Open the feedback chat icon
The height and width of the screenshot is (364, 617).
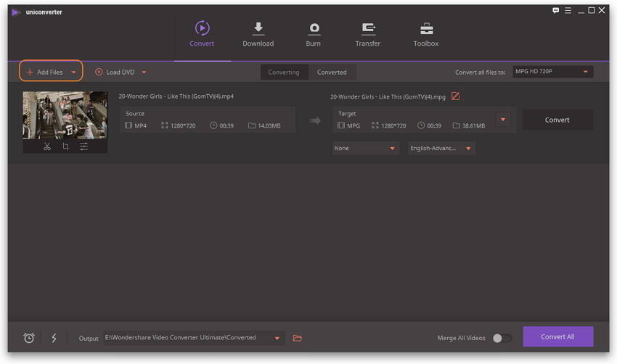point(555,11)
